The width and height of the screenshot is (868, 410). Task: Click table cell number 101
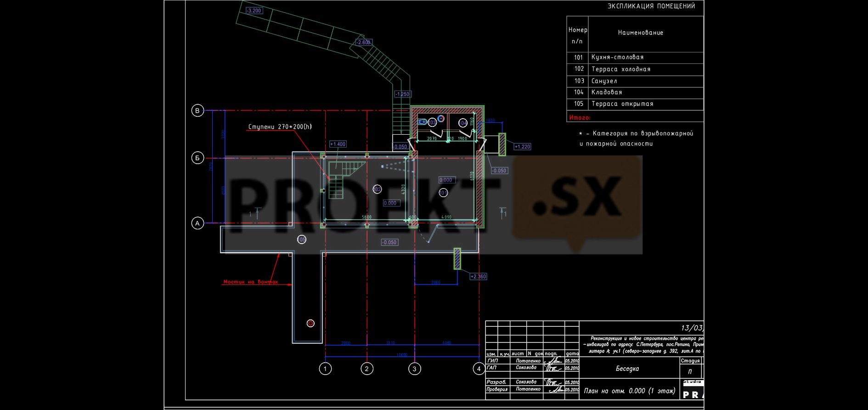click(578, 57)
